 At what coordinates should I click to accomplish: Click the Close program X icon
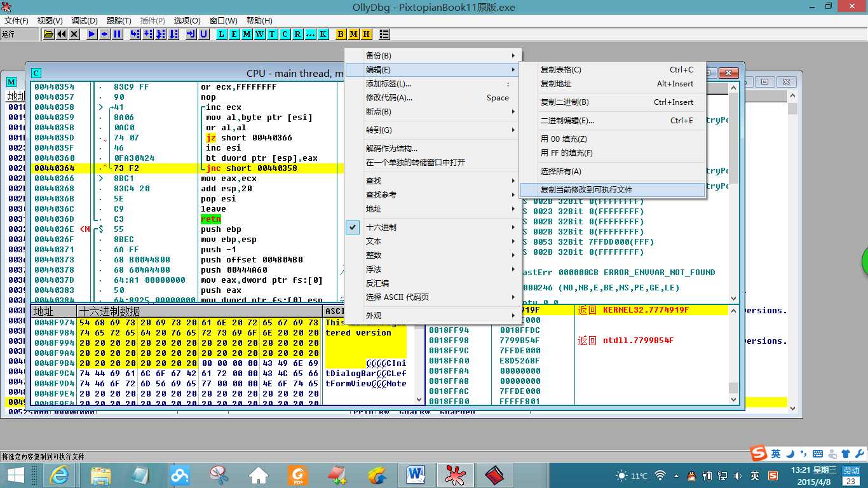(74, 34)
